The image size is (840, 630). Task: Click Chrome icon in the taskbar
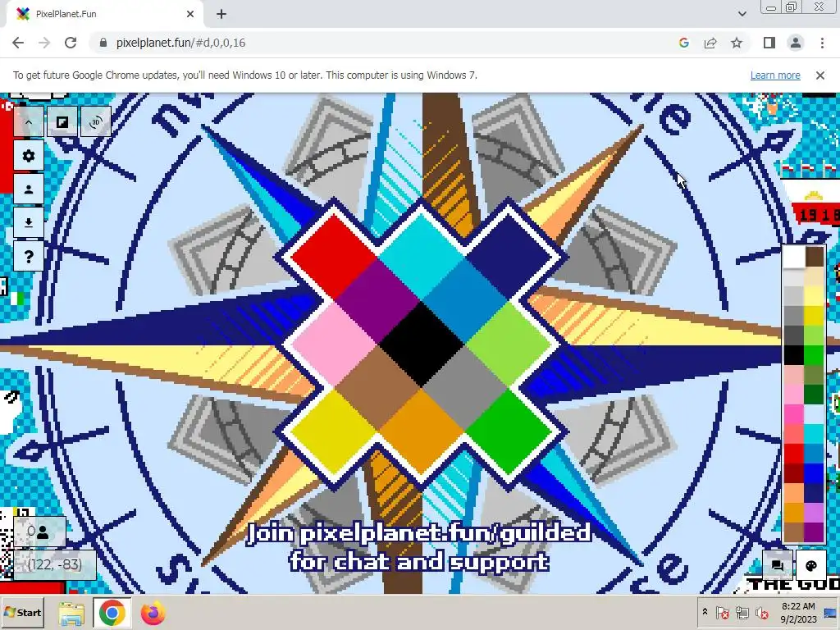point(112,613)
